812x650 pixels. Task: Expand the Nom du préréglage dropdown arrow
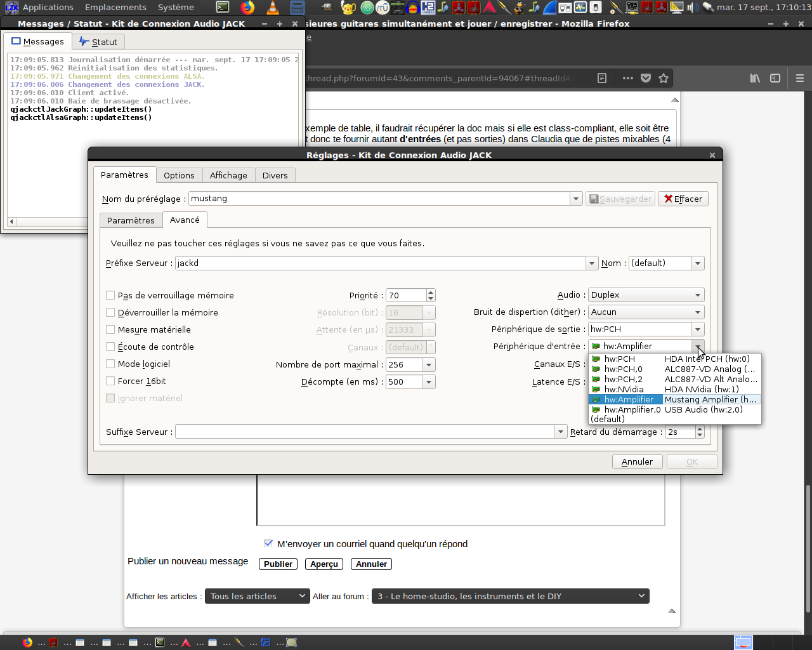(x=576, y=199)
